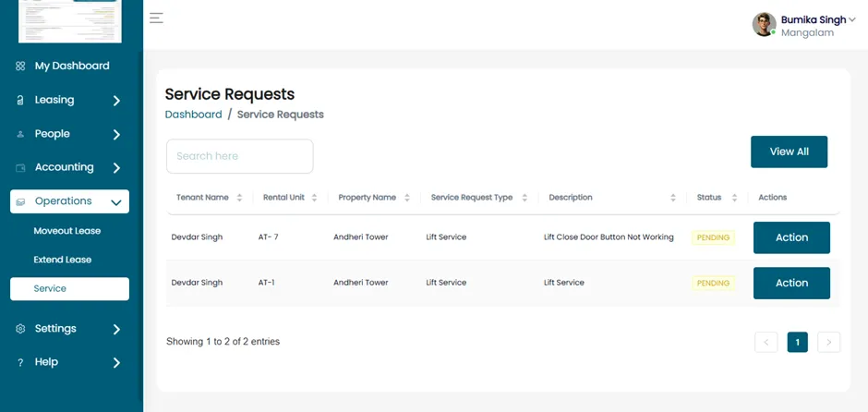
Task: Toggle the hamburger sidebar menu icon
Action: point(156,18)
